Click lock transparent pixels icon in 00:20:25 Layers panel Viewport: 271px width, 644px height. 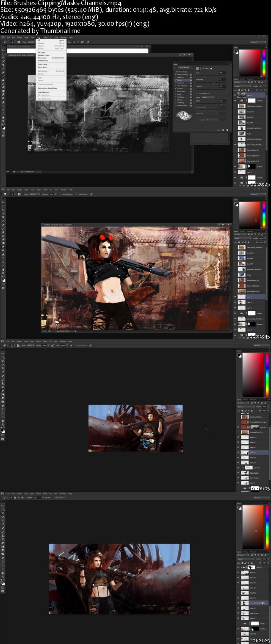[x=239, y=90]
